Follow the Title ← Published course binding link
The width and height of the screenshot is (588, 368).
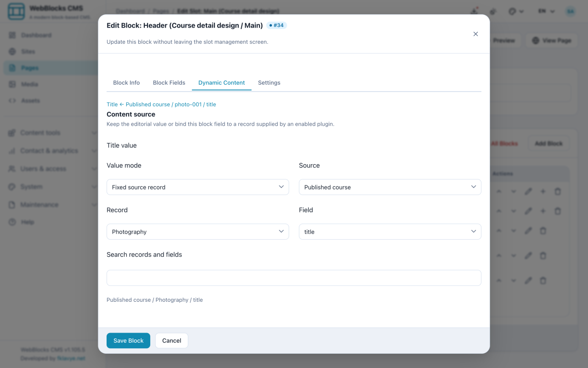click(x=161, y=104)
